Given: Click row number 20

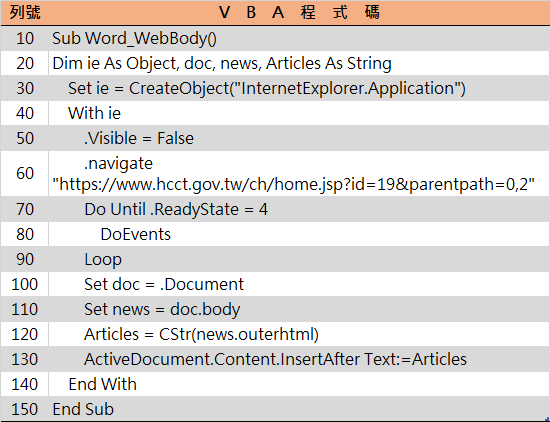Looking at the screenshot, I should pos(25,63).
